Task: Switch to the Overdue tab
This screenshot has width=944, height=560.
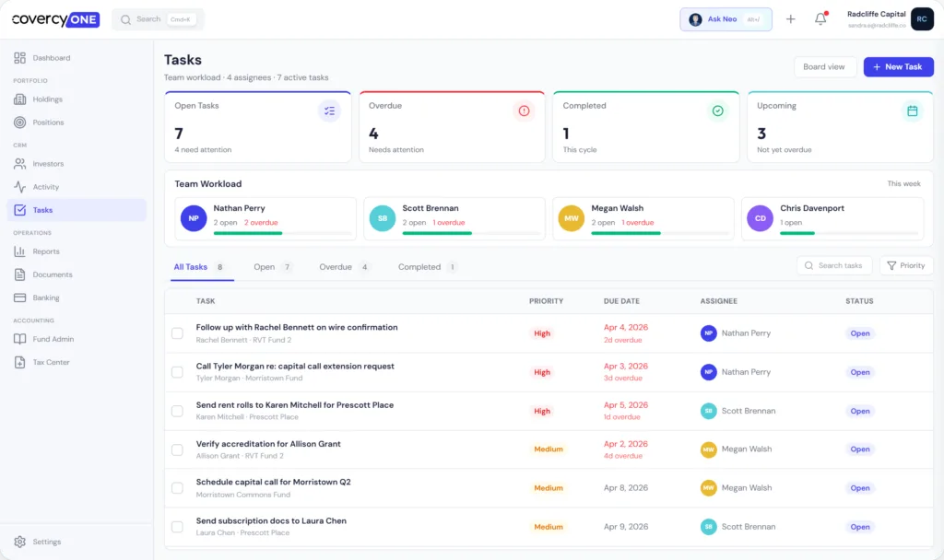Action: tap(336, 266)
